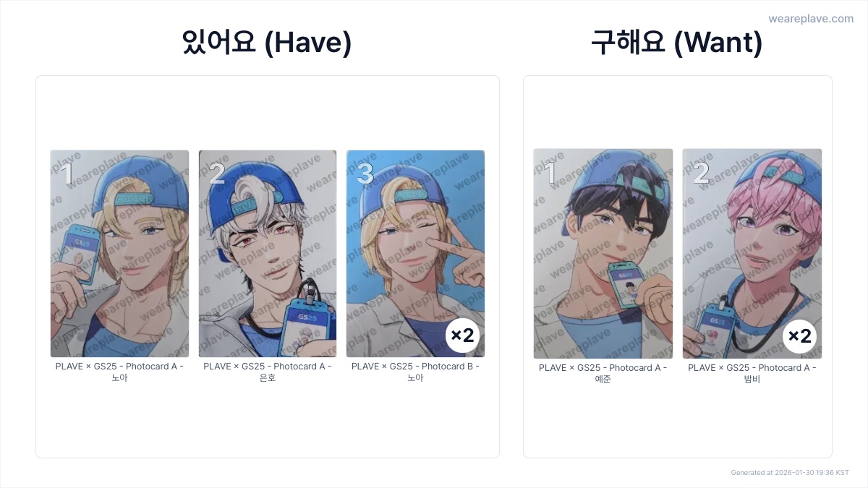Select the Photocard B 노아 peace-sign image
Screen dimensions: 868x488
415,254
